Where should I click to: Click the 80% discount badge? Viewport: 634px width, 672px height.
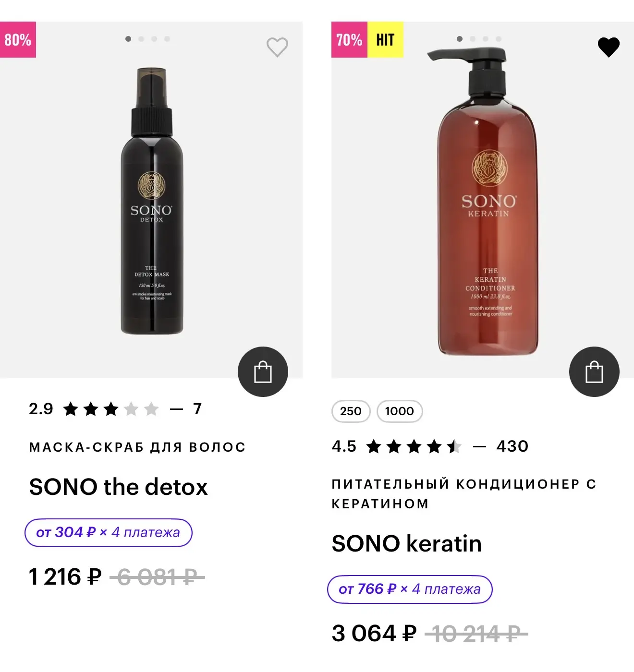(18, 39)
